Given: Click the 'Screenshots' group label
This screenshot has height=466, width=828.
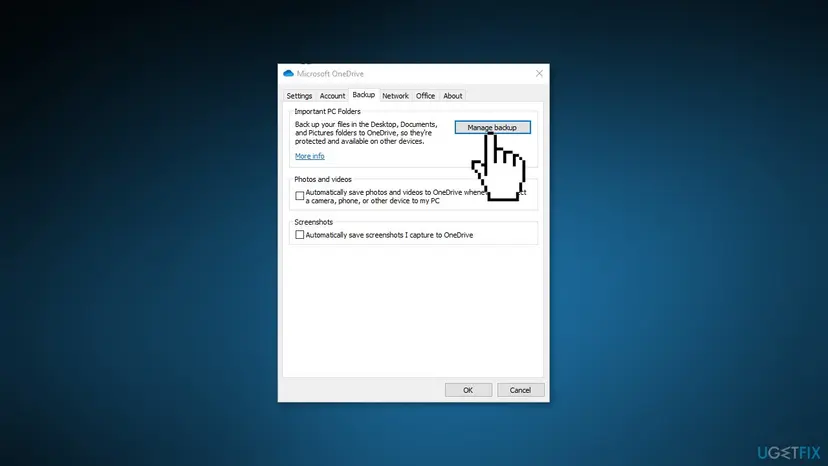Looking at the screenshot, I should tap(314, 222).
